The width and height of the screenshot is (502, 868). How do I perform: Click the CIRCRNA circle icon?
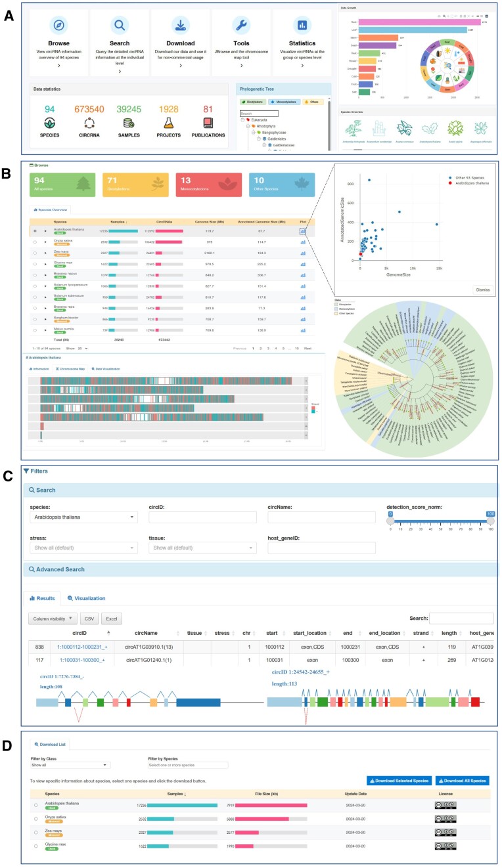[x=91, y=123]
